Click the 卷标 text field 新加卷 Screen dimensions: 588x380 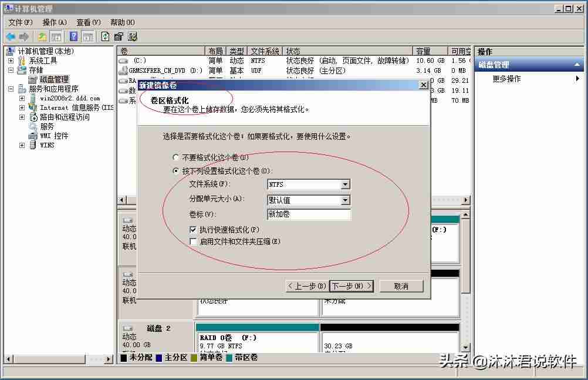coord(309,214)
